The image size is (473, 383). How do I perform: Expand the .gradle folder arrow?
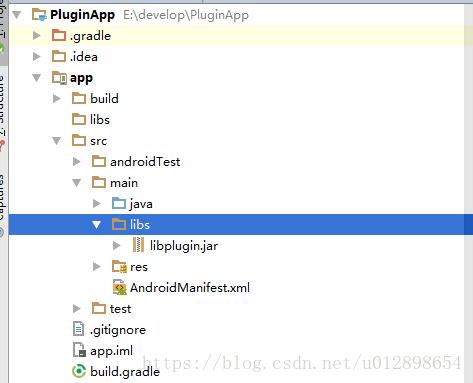[x=37, y=36]
